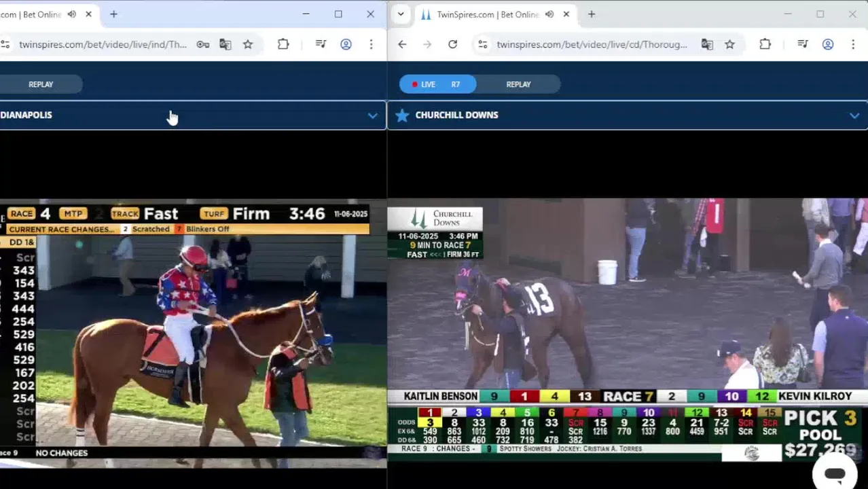
Task: Translate this page in left window
Action: [x=225, y=44]
